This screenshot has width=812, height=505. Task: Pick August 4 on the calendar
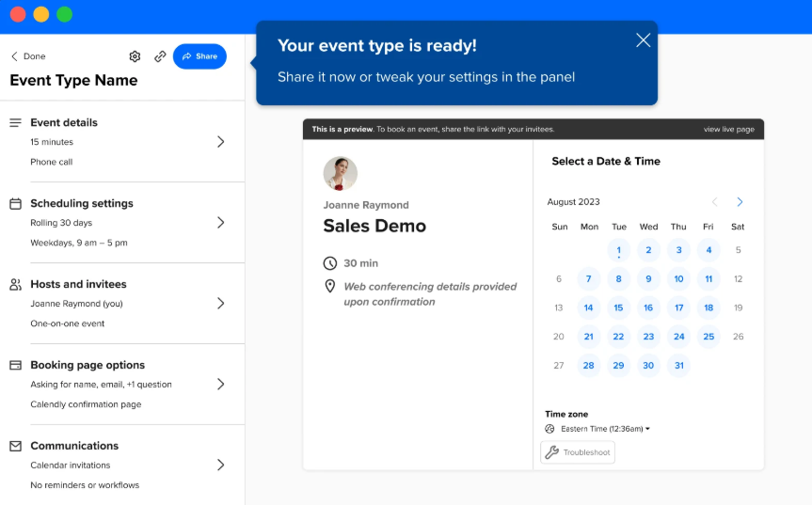709,250
